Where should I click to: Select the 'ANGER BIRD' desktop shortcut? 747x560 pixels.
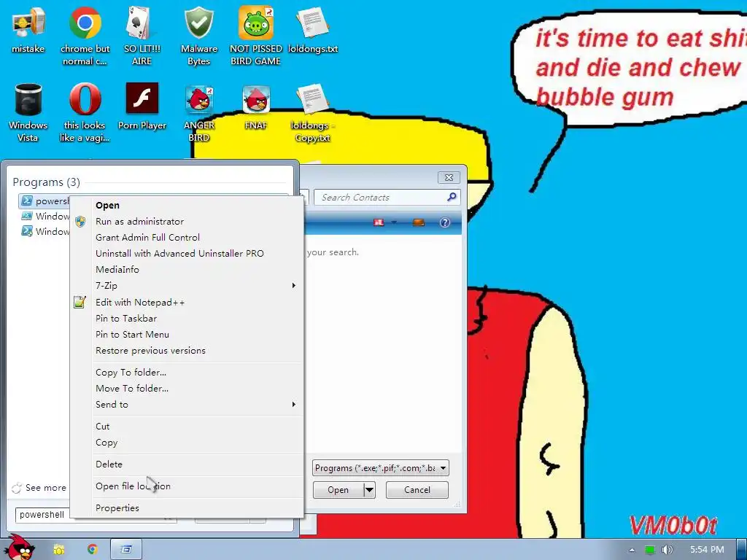[199, 113]
